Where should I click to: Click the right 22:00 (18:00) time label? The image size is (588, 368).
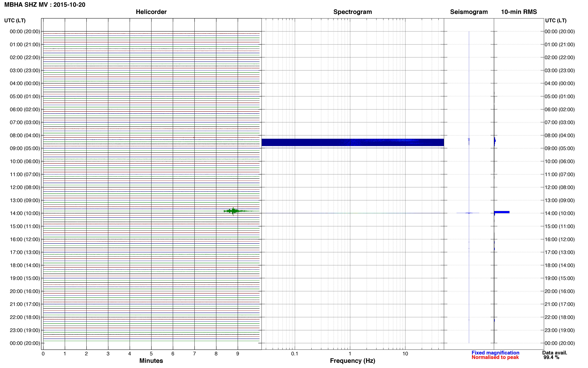pos(560,317)
